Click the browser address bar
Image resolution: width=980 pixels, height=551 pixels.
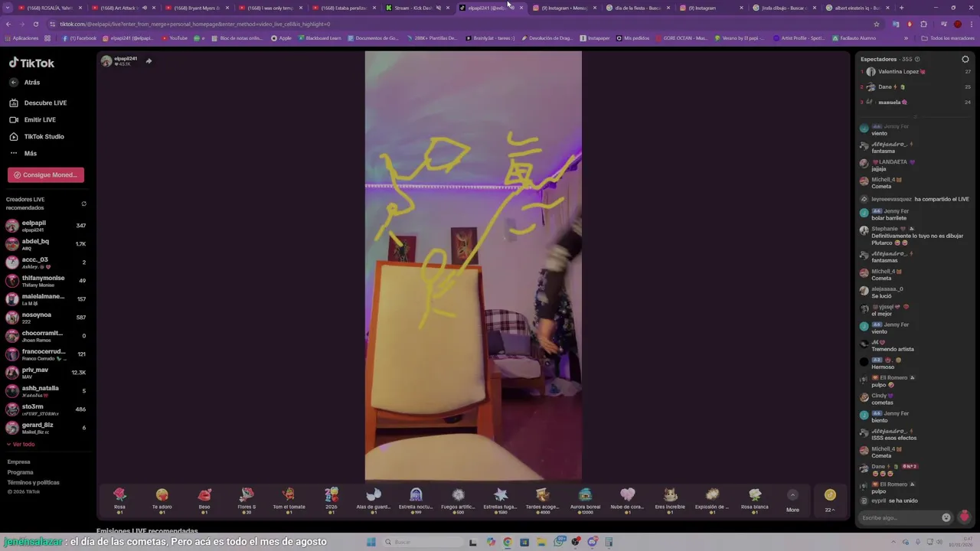pos(459,24)
